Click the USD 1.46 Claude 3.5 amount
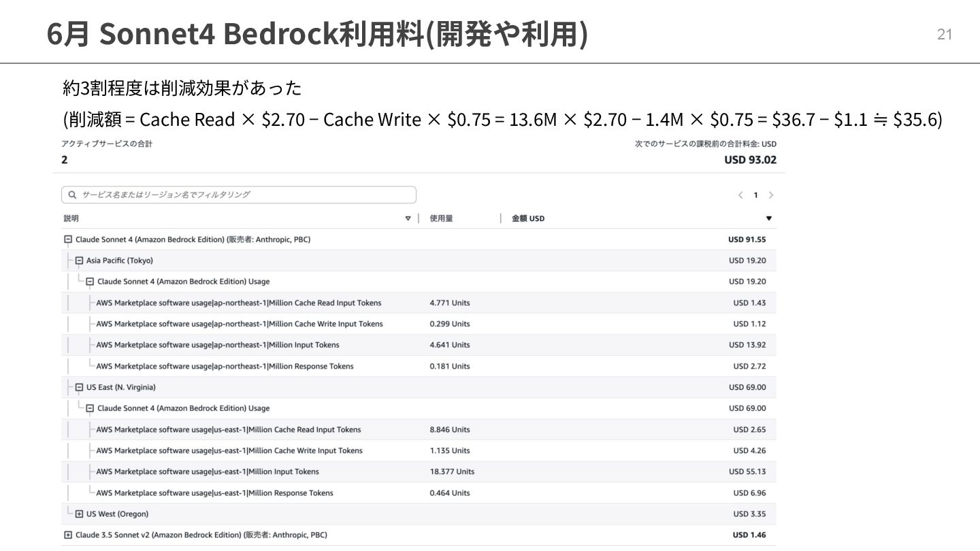The image size is (980, 551). (749, 535)
